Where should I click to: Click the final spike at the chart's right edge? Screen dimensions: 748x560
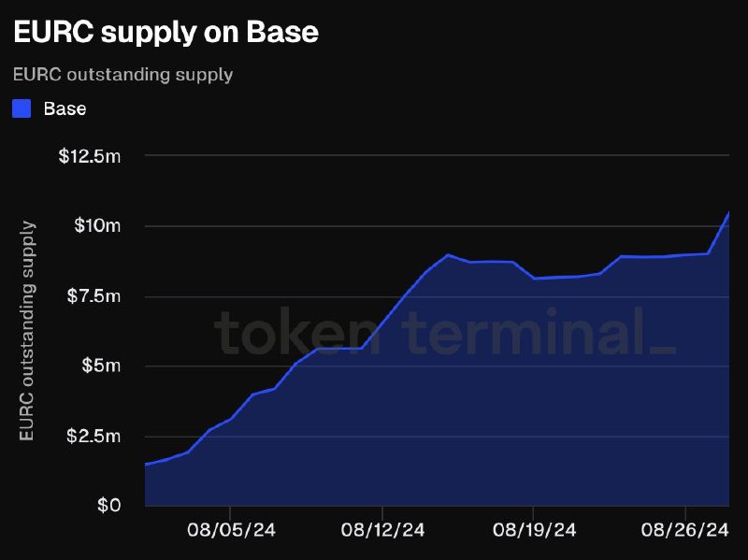click(x=728, y=213)
